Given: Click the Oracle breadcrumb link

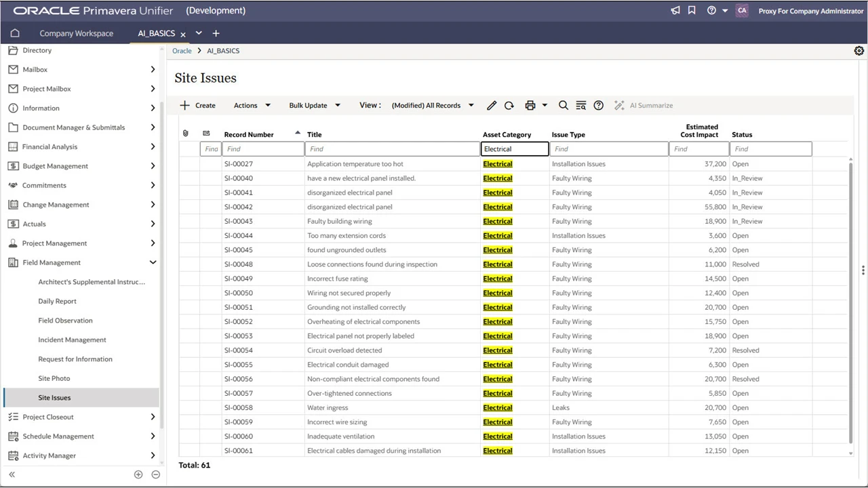Looking at the screenshot, I should coord(182,50).
